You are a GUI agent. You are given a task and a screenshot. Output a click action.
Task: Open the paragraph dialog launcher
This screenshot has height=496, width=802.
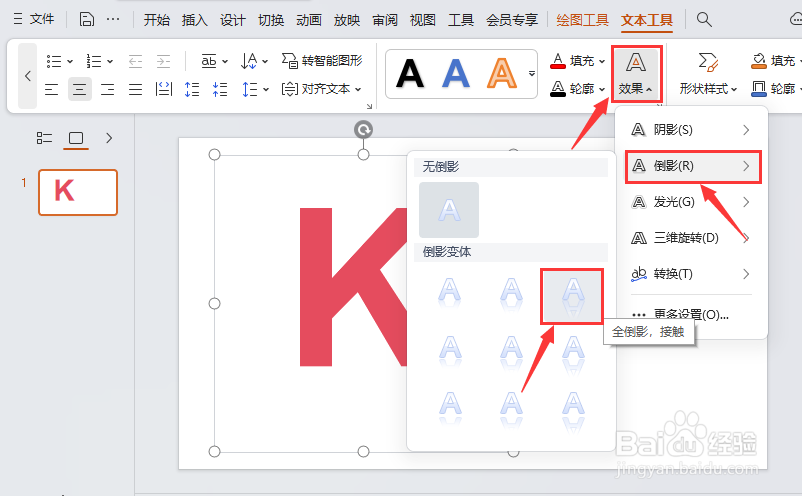click(x=369, y=106)
